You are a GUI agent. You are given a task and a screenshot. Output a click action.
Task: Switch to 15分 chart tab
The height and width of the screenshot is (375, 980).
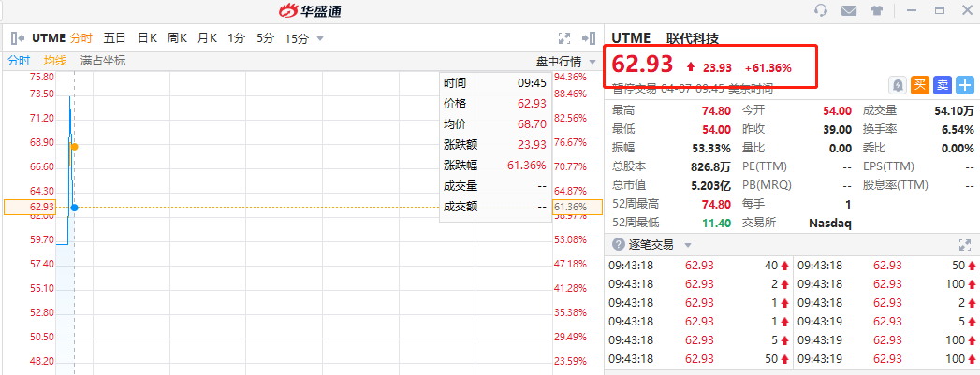pyautogui.click(x=297, y=38)
